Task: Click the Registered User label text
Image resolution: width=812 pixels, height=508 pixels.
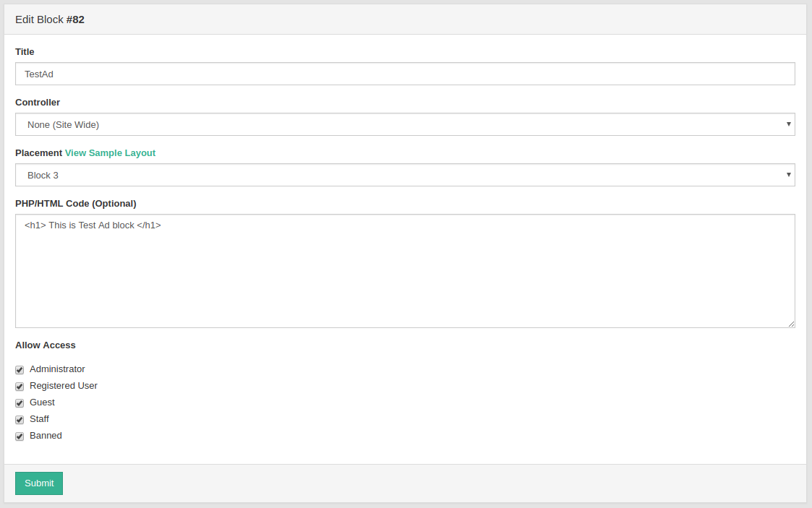Action: tap(63, 386)
